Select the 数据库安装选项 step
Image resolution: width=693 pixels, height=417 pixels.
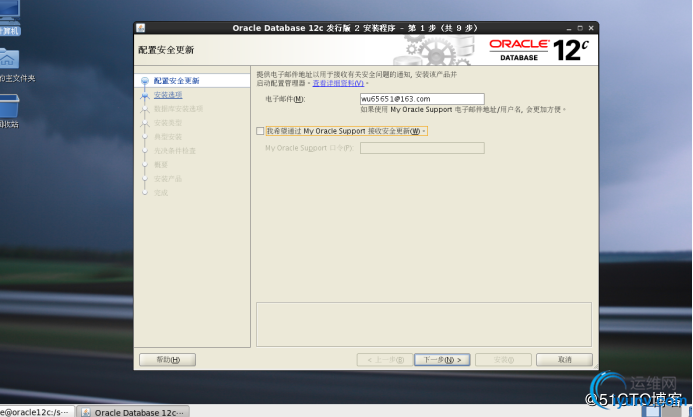(x=178, y=109)
